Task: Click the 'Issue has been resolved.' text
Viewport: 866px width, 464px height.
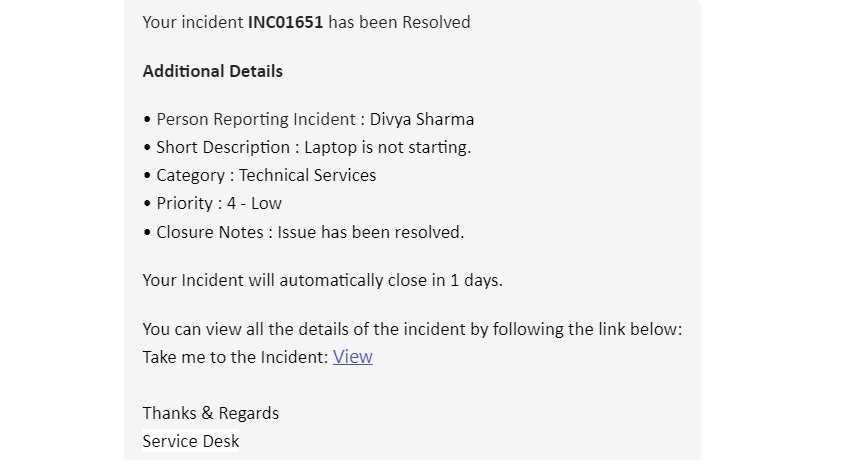Action: pos(371,232)
